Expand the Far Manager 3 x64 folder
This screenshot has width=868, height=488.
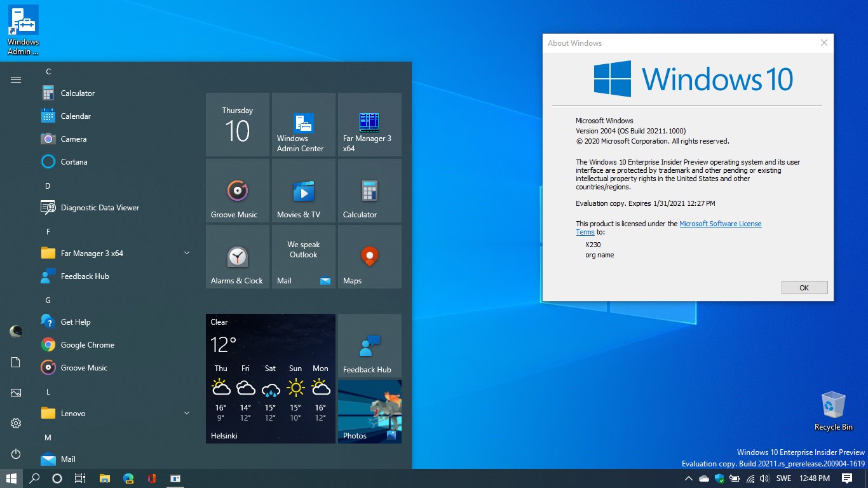pos(186,253)
